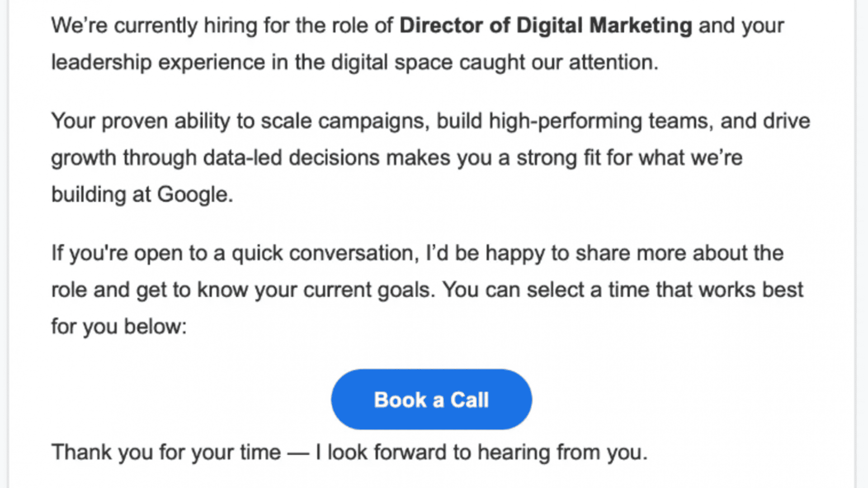Click the blue Book a Call button

point(431,399)
